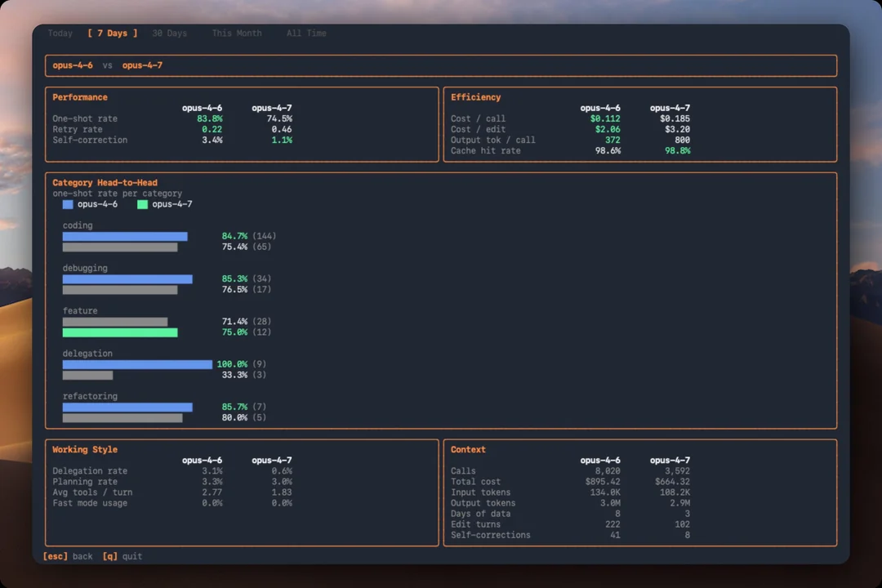The width and height of the screenshot is (882, 588).
Task: Show the All Time period tab
Action: point(306,33)
